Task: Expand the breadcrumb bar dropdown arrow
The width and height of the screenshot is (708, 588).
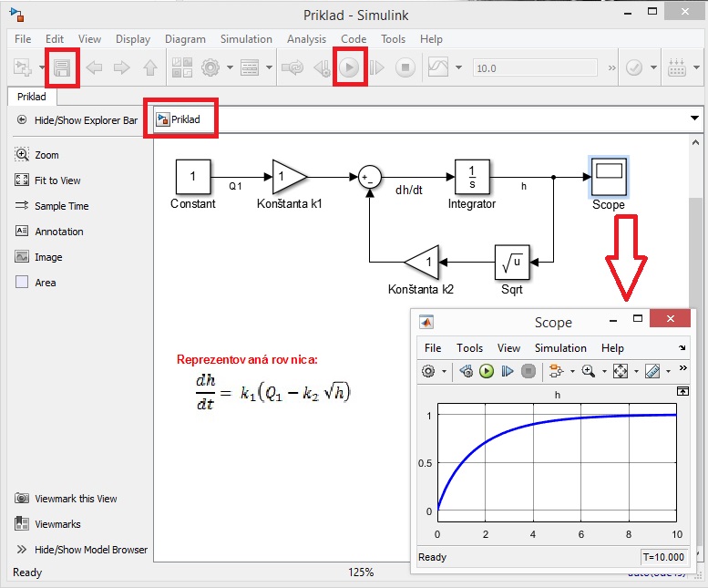Action: 694,119
